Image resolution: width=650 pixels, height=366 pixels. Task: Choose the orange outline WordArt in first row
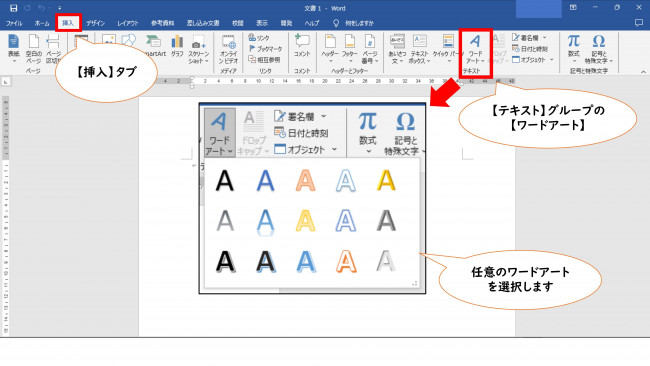(306, 181)
